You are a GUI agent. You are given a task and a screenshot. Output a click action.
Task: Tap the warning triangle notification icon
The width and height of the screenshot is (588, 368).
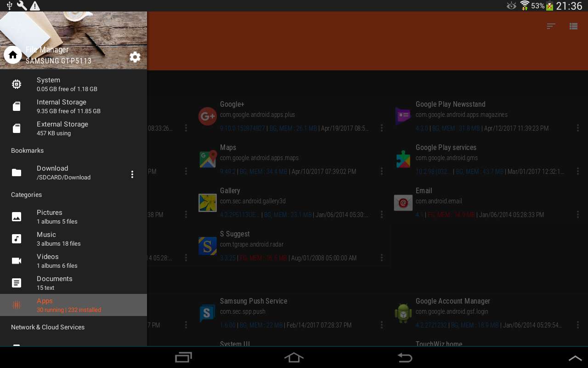35,6
